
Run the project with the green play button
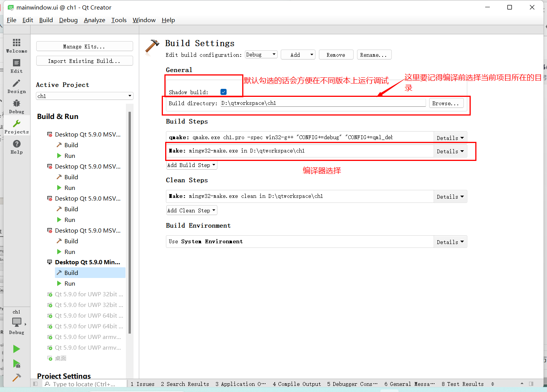[x=16, y=349]
